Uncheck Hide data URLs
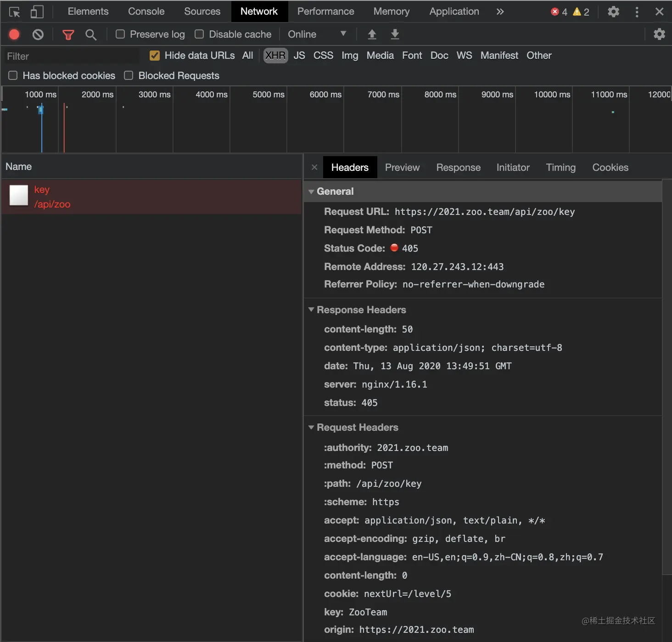Image resolution: width=672 pixels, height=642 pixels. pyautogui.click(x=155, y=56)
